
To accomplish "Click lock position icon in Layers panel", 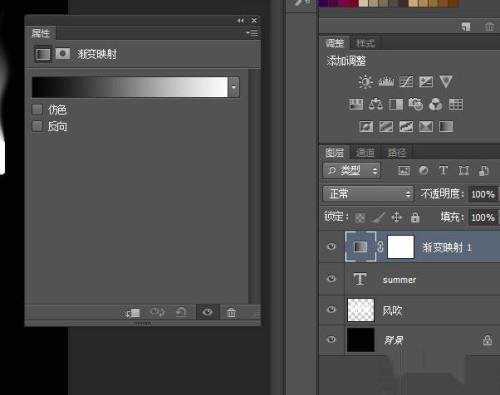I will click(x=396, y=217).
